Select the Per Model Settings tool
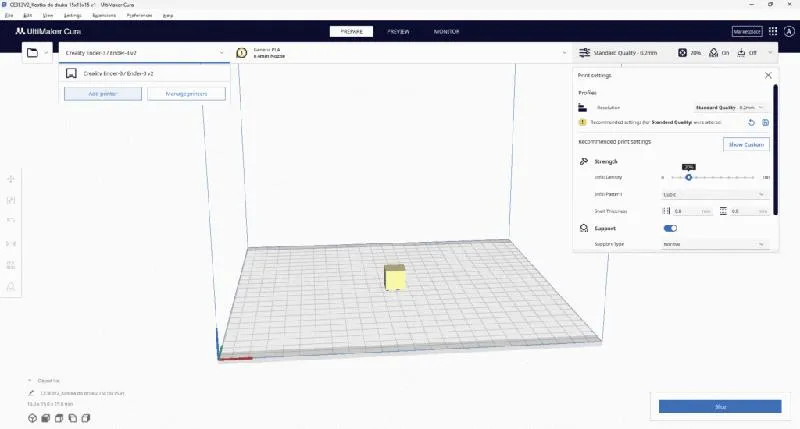The width and height of the screenshot is (800, 429). coord(11,265)
